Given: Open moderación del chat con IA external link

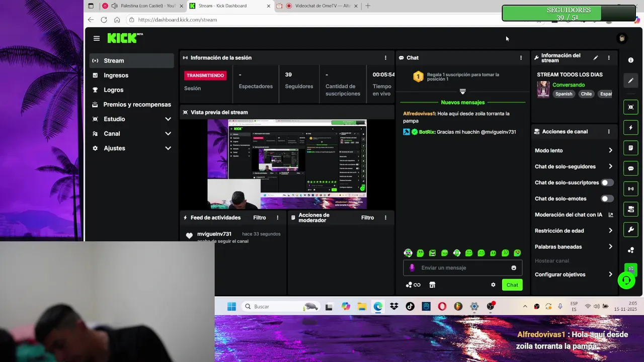Looking at the screenshot, I should (x=611, y=215).
